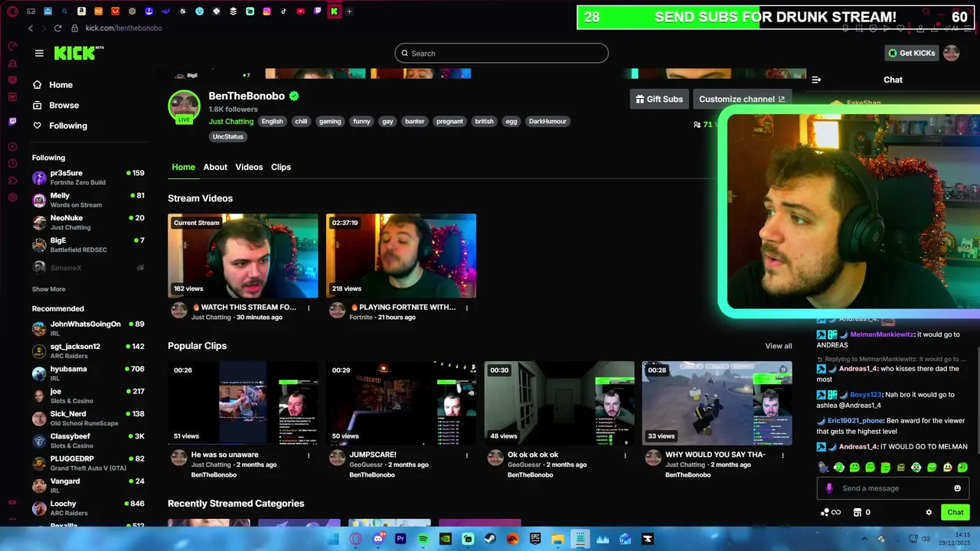980x551 pixels.
Task: Open options for WHY WOULD YOU SAY THA- clip
Action: [782, 455]
